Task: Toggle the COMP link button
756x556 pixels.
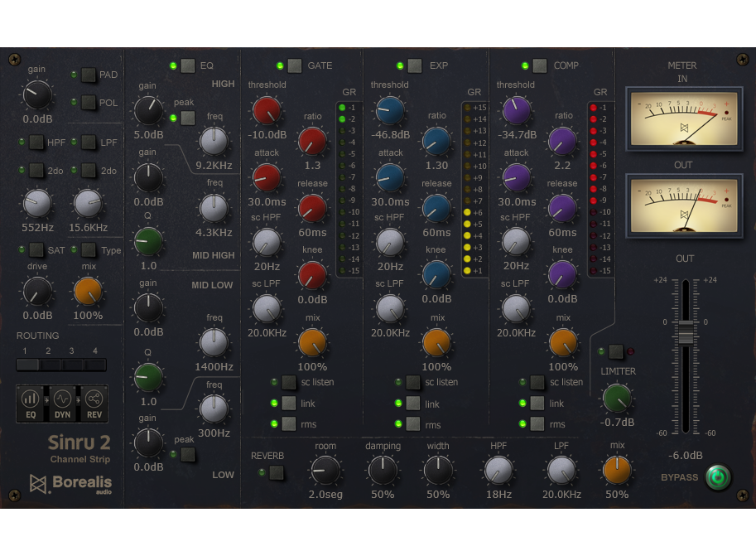Action: click(x=537, y=403)
